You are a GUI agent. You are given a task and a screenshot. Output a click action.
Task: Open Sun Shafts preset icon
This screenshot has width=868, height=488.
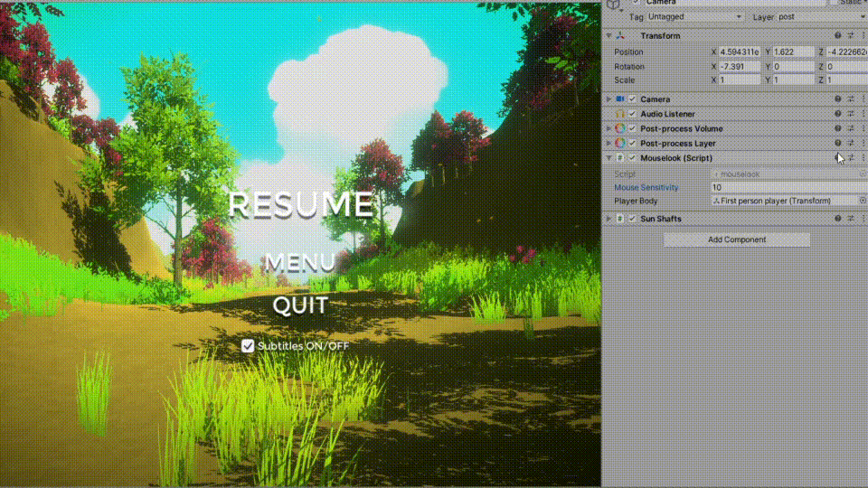(851, 219)
